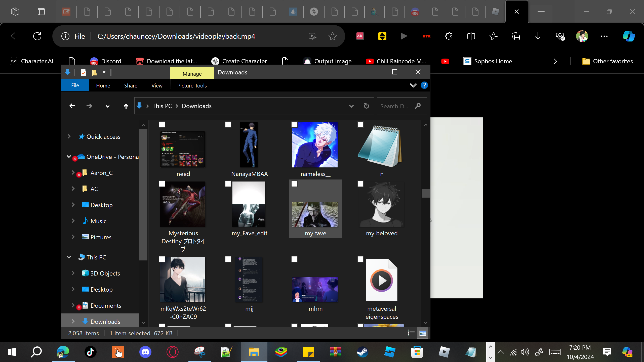Go up one folder level

126,106
